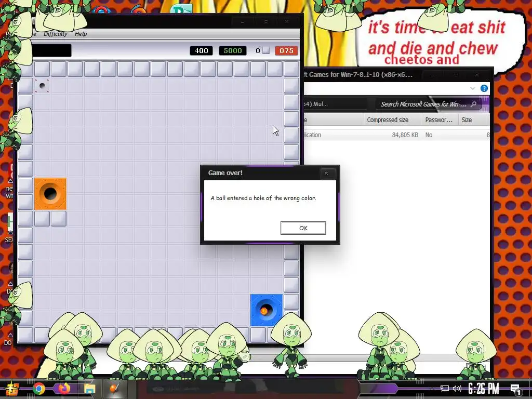Open the notification center icon

pos(516,390)
